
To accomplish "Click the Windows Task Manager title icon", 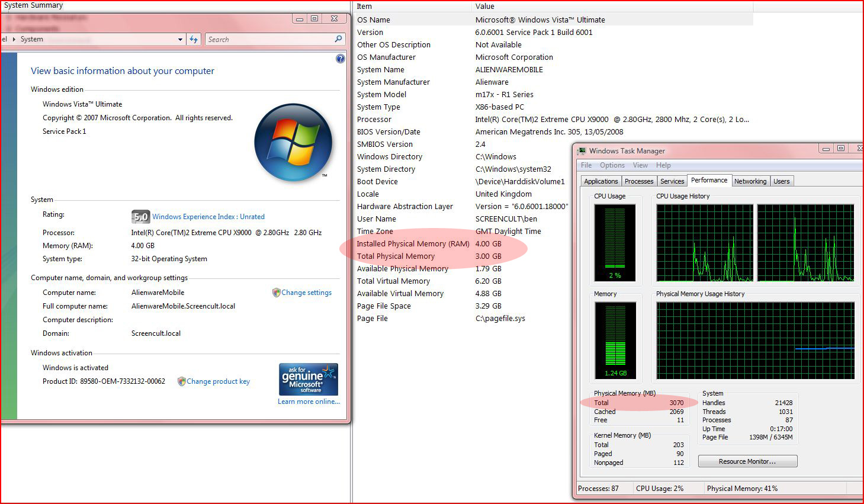I will point(582,151).
